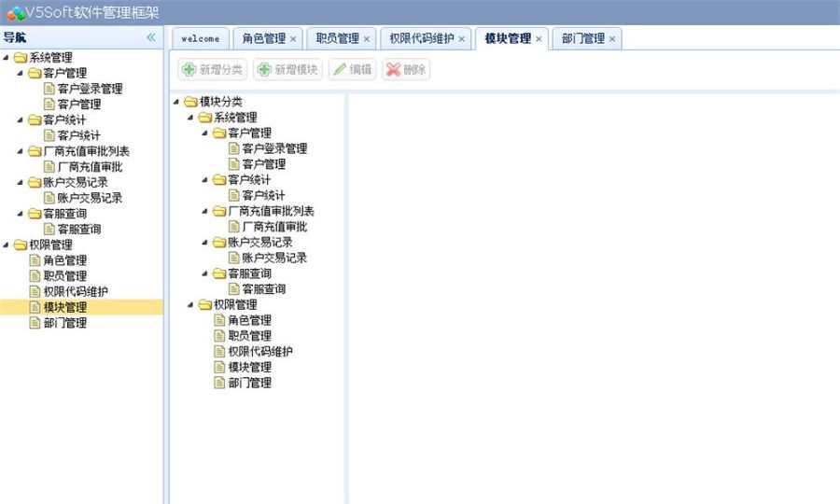The image size is (840, 504).
Task: Click page icon of 职员管理 in navigation
Action: tap(35, 276)
